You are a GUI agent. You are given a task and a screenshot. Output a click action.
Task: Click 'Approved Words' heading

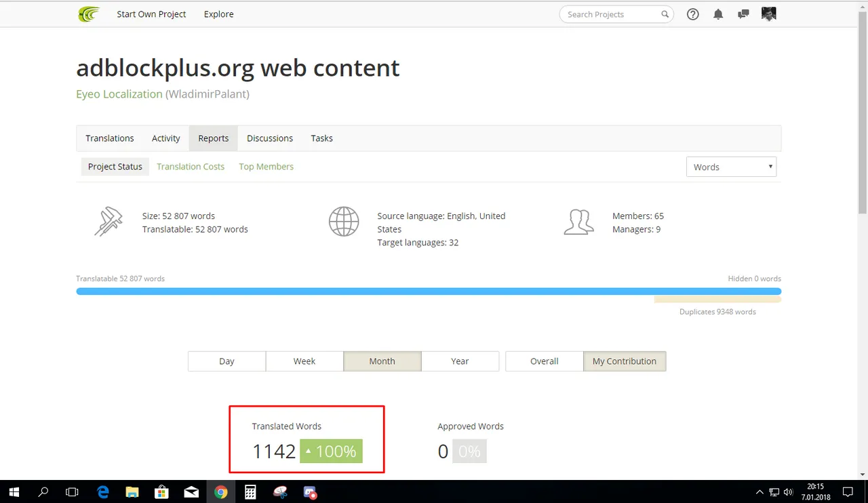(471, 426)
